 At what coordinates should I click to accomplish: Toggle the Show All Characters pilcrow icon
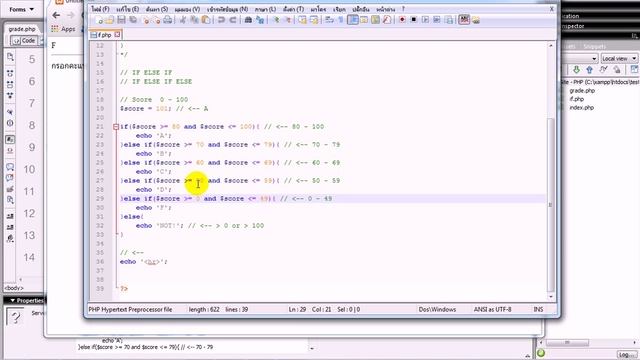(x=341, y=20)
